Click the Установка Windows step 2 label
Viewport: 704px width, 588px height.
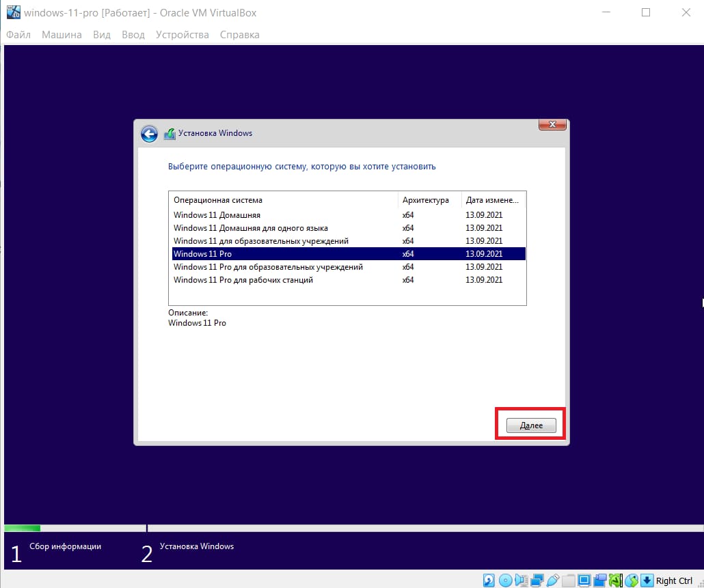tap(197, 546)
